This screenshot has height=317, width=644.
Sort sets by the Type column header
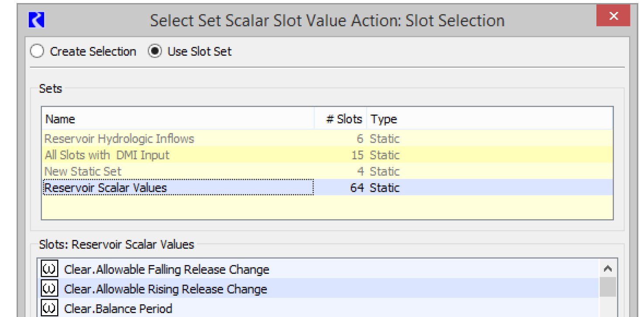(x=489, y=119)
